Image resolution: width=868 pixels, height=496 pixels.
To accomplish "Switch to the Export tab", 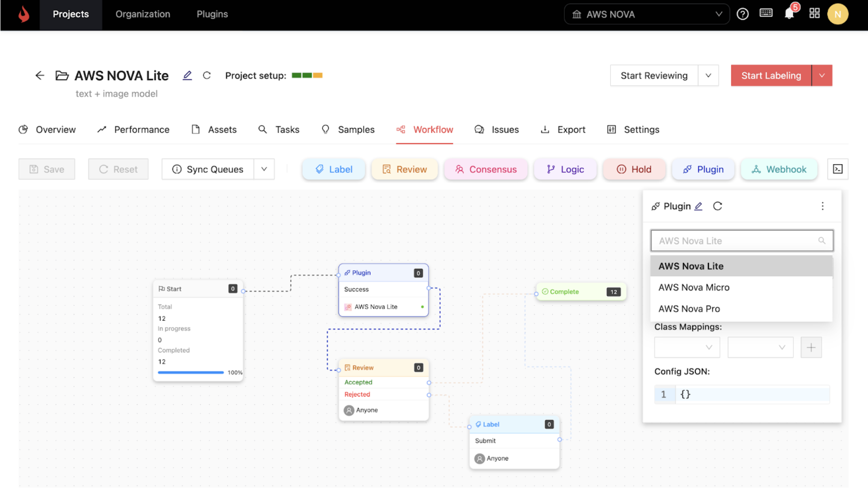I will [x=563, y=130].
